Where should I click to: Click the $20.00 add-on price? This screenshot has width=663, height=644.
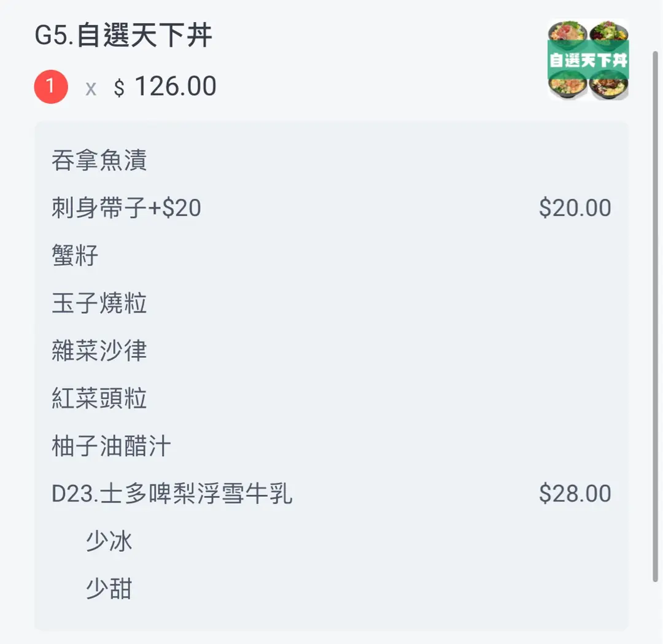(575, 209)
